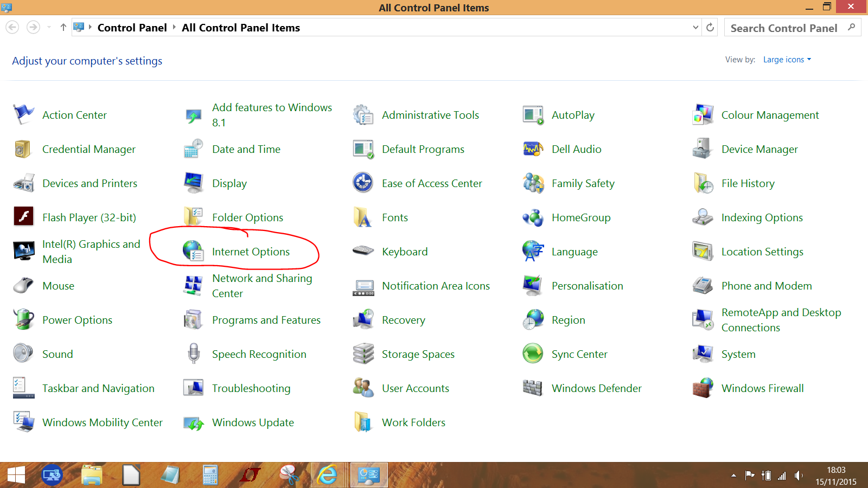This screenshot has width=868, height=488.
Task: Click the Folder Options icon
Action: (x=193, y=216)
